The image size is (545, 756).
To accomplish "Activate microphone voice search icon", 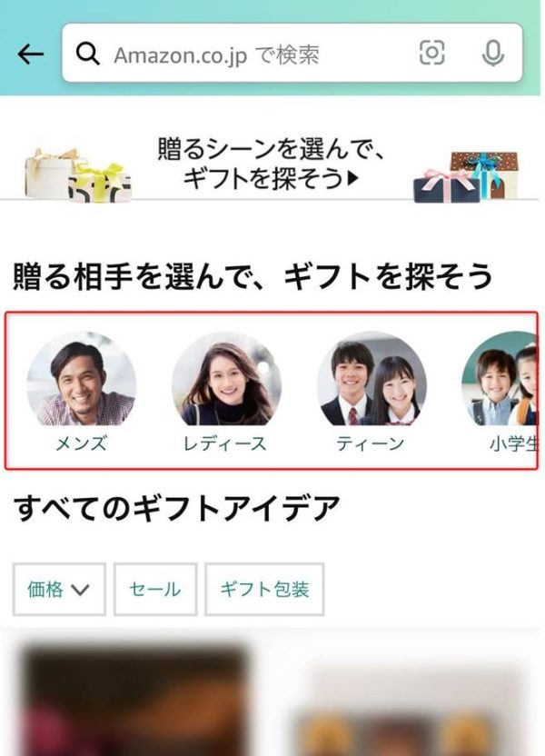I will pyautogui.click(x=493, y=53).
